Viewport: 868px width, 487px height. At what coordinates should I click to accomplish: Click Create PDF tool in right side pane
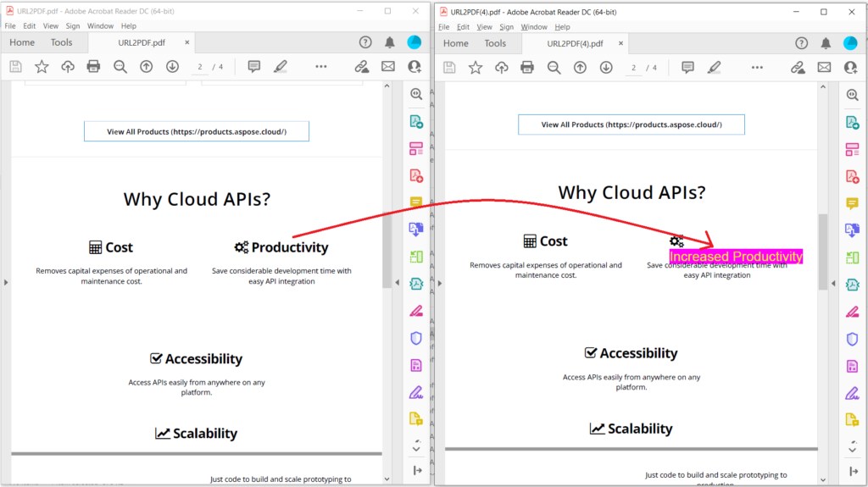[x=853, y=176]
